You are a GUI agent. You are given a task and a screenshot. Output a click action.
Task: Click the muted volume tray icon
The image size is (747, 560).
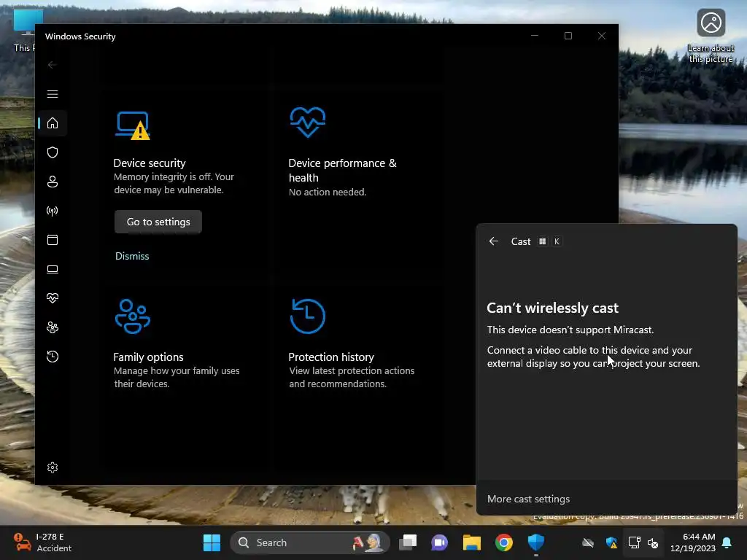point(653,542)
